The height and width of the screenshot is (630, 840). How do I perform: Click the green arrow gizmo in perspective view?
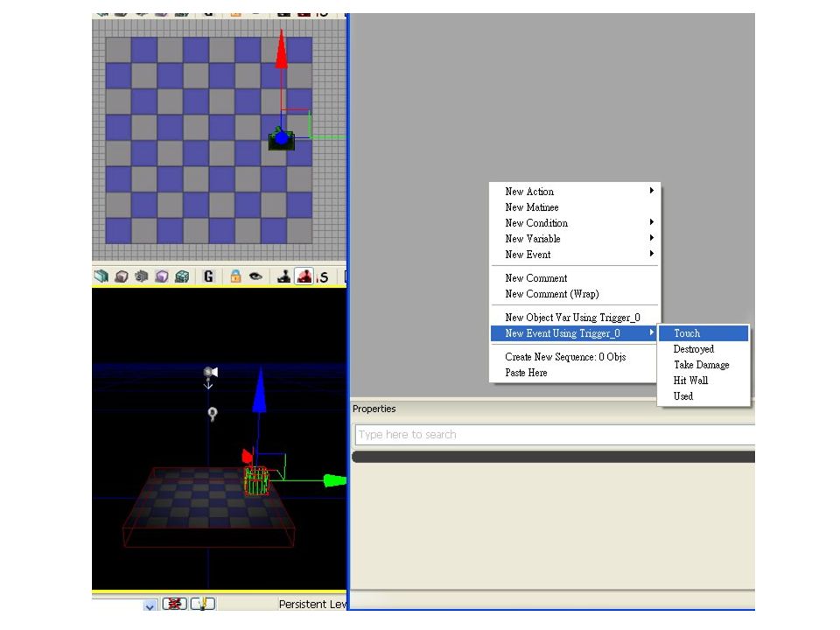[334, 480]
